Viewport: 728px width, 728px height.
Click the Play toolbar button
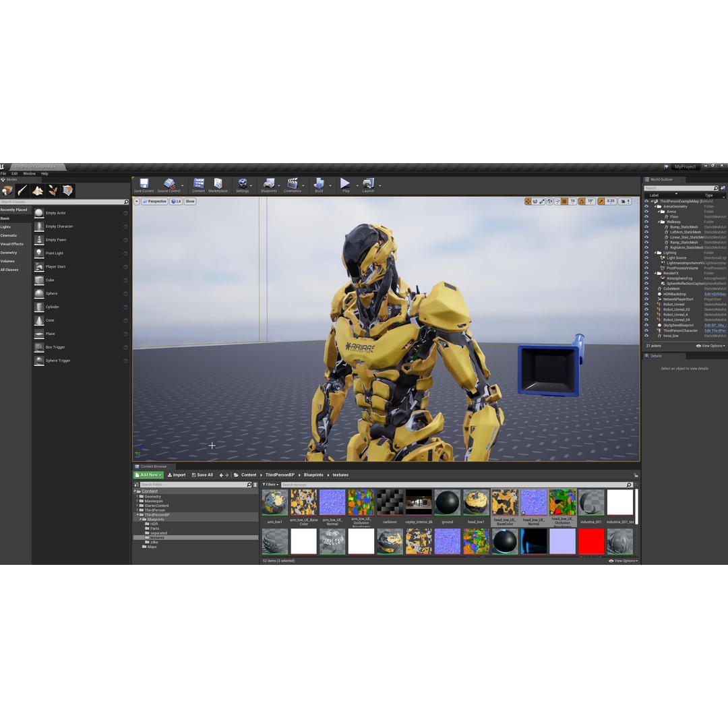(x=345, y=185)
